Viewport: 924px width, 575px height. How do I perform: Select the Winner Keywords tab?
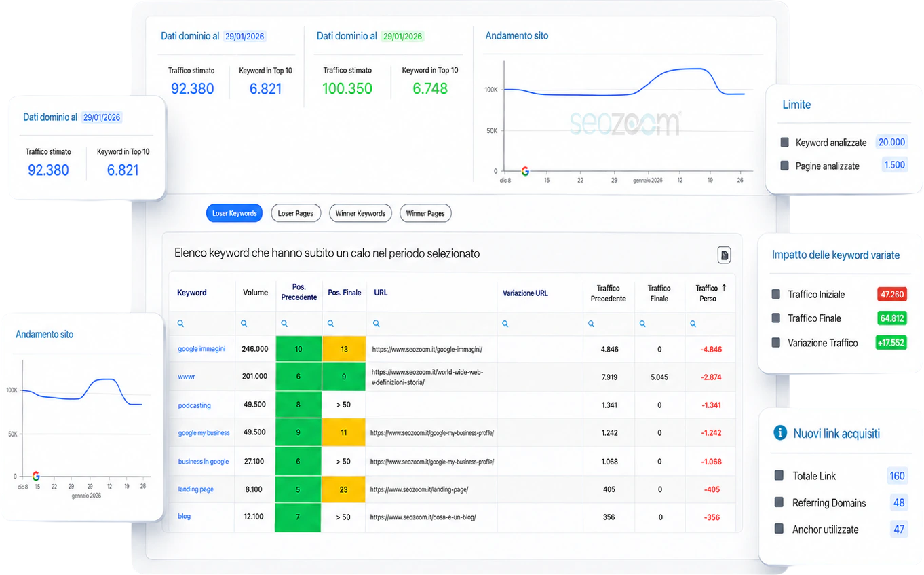coord(361,213)
